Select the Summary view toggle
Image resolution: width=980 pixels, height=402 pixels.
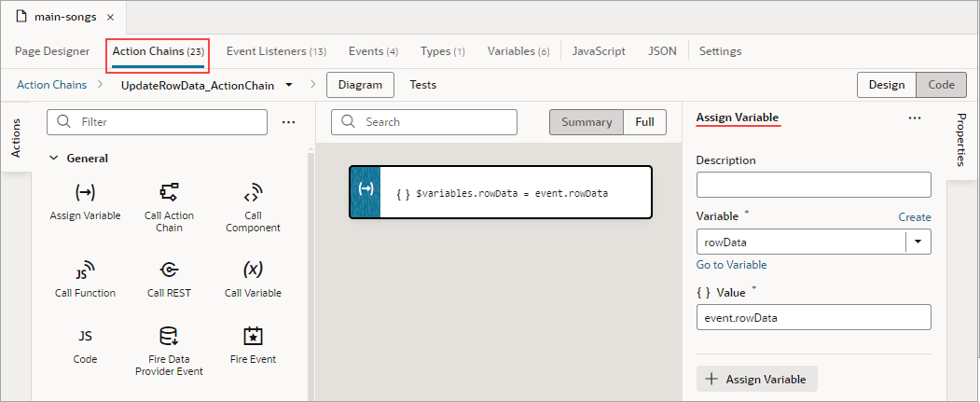tap(587, 122)
